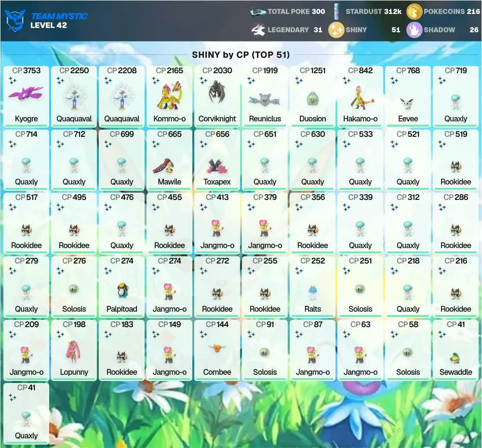Select the Ralts sprite
The height and width of the screenshot is (448, 482).
pyautogui.click(x=313, y=292)
